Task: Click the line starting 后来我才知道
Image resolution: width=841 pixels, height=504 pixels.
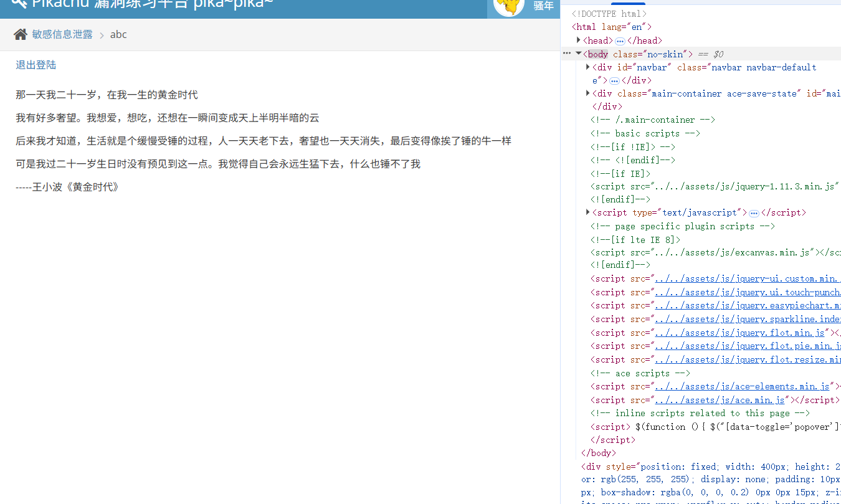Action: pyautogui.click(x=264, y=141)
